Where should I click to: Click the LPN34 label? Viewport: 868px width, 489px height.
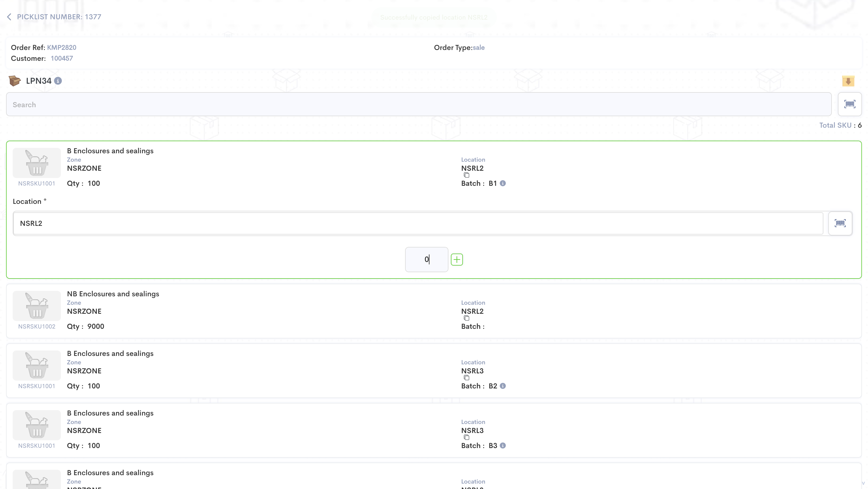(x=39, y=81)
